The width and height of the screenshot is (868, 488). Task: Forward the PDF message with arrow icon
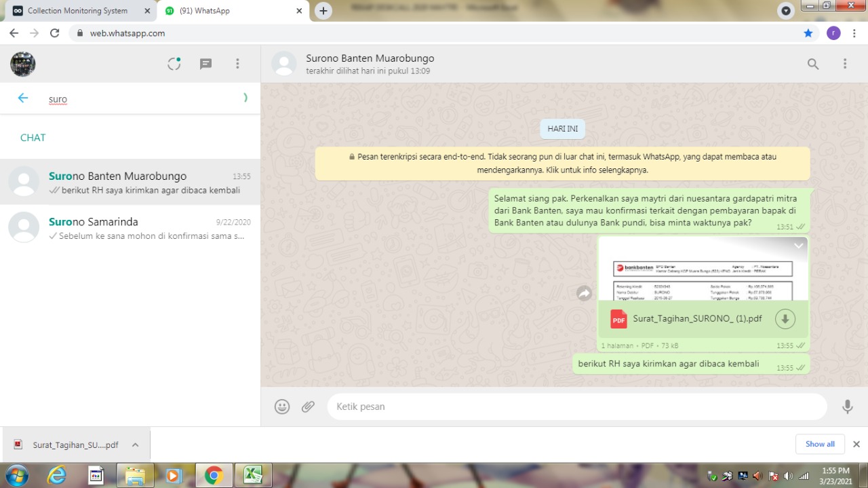tap(584, 293)
